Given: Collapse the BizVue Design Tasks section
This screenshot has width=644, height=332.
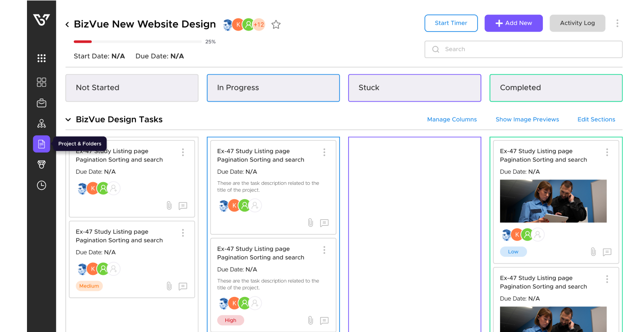Looking at the screenshot, I should pos(68,119).
